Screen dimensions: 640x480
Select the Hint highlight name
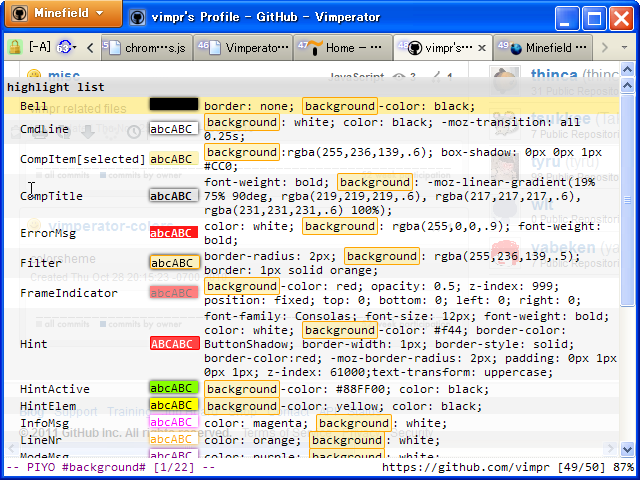click(33, 344)
